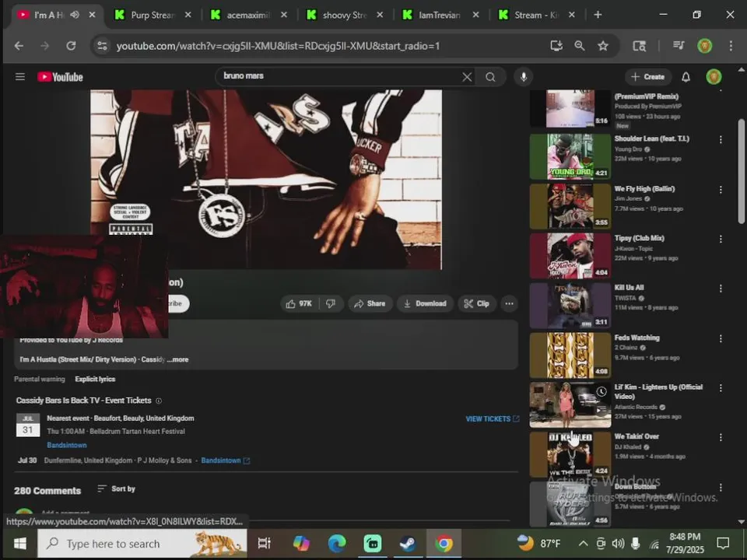The image size is (747, 560).
Task: Open the Bandsintown link under Belladrum event
Action: [67, 445]
